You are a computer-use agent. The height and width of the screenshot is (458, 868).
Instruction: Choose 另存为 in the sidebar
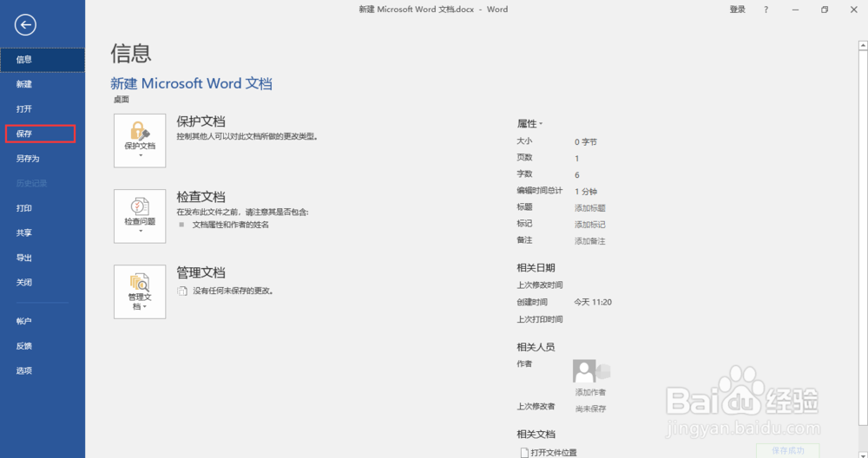tap(43, 159)
